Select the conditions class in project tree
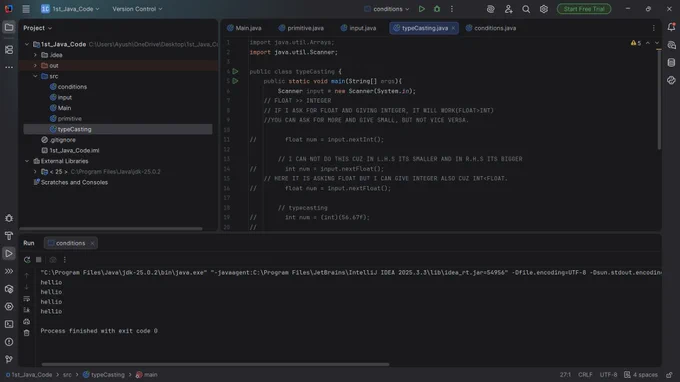The width and height of the screenshot is (680, 382). (x=68, y=87)
